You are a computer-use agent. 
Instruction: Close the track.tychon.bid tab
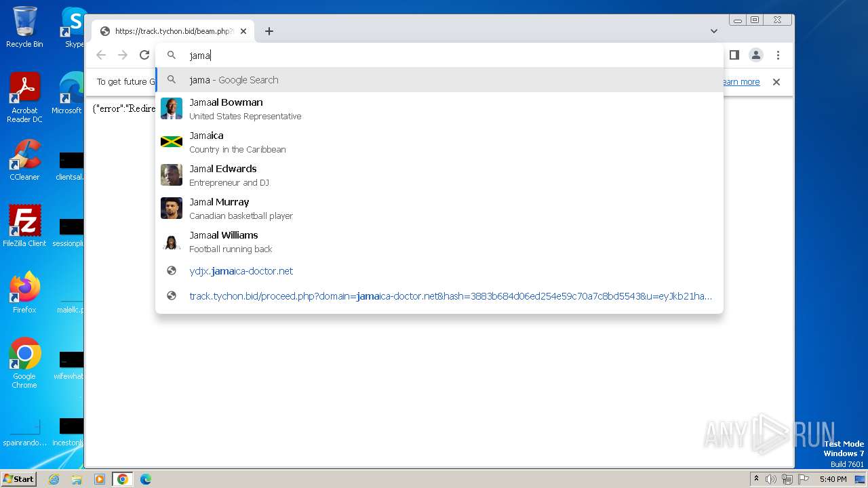243,31
